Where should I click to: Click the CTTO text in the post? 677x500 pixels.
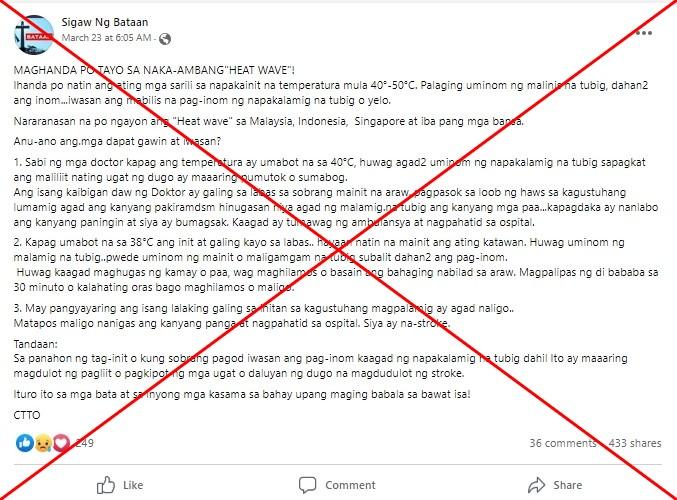click(x=27, y=415)
